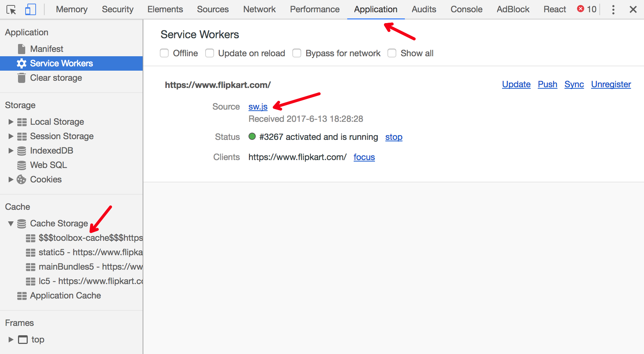Click the Cookies icon
Viewport: 644px width, 354px height.
(x=22, y=180)
